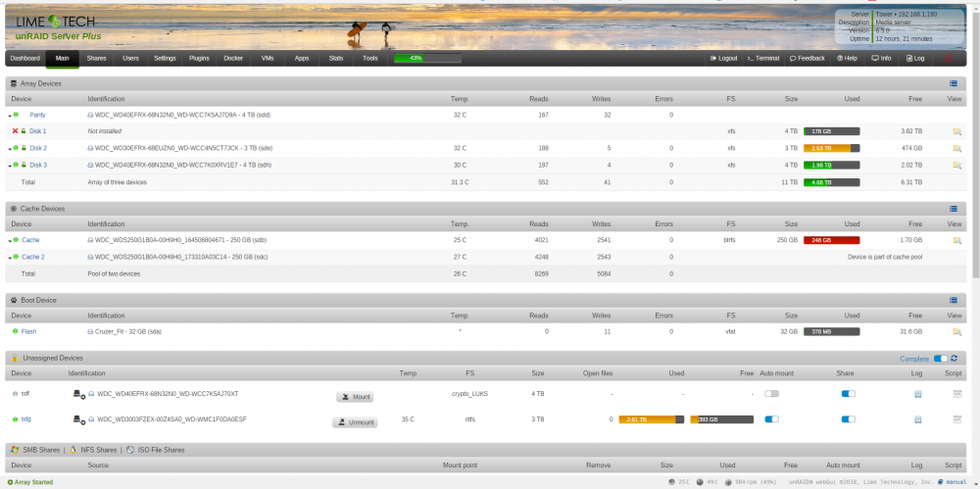Click the Windows SMB Shares icon

click(15, 450)
